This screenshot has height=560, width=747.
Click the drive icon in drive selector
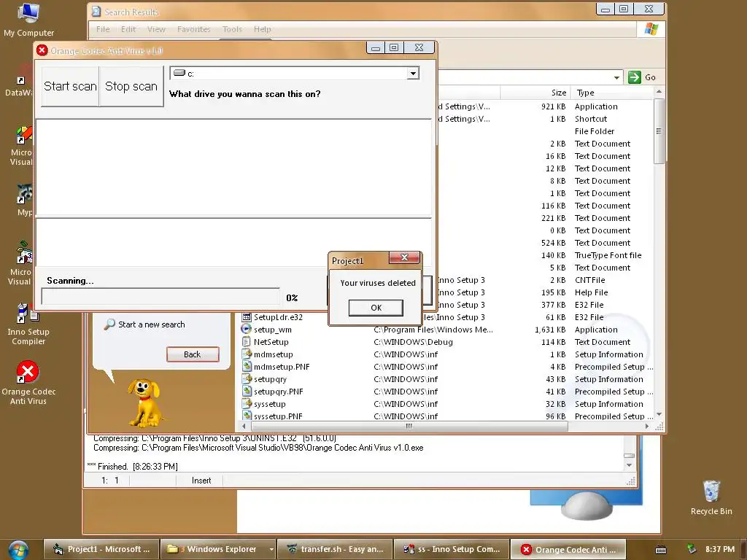pyautogui.click(x=179, y=73)
